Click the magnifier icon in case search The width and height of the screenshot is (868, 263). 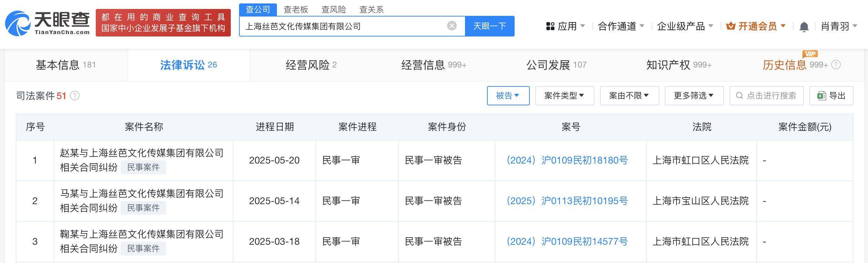coord(739,96)
